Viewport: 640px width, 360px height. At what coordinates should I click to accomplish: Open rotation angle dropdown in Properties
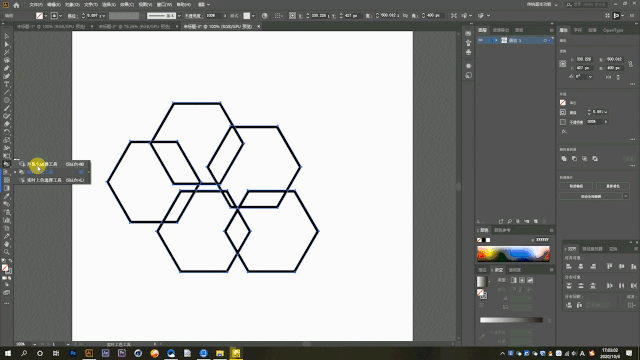(x=590, y=77)
